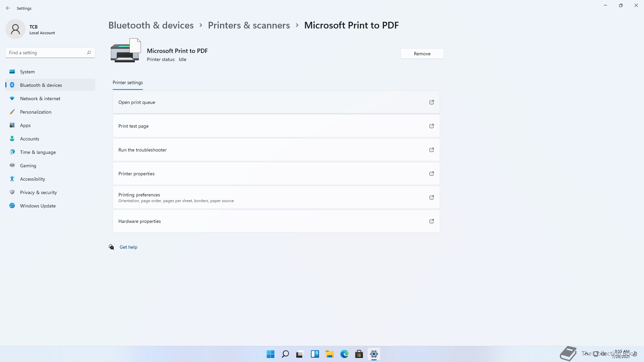Viewport: 644px width, 362px height.
Task: Navigate to Bluetooth & devices breadcrumb
Action: coord(151,25)
